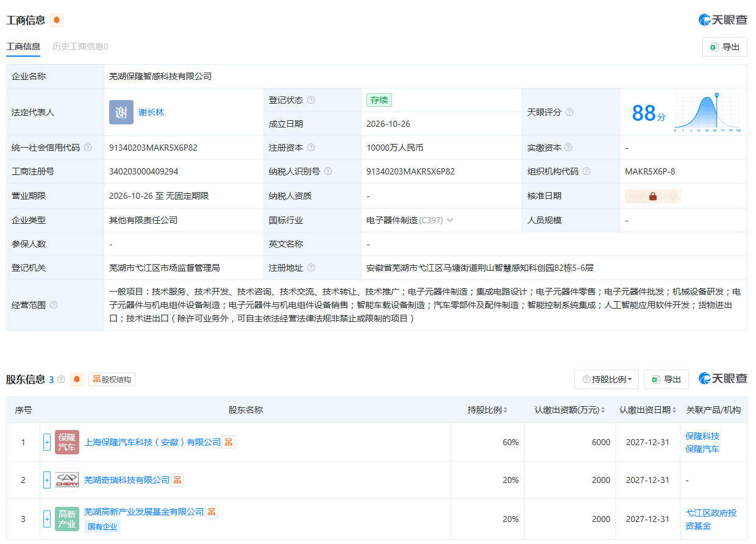756x544 pixels.
Task: Click the 天眼查 logo at top right
Action: [x=723, y=20]
